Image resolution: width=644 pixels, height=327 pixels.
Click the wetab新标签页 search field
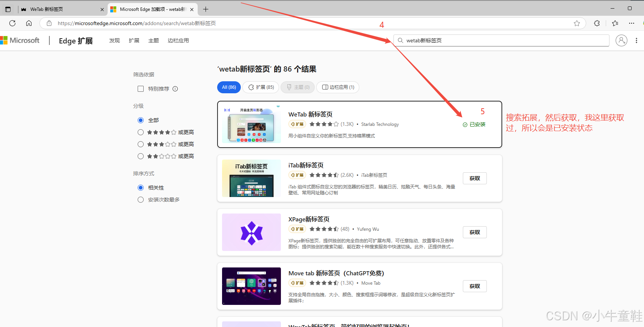[501, 40]
